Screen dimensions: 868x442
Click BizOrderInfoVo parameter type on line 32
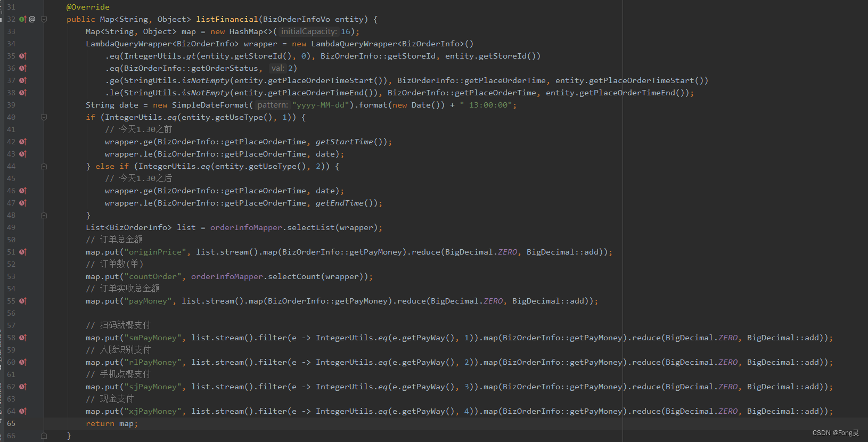(297, 19)
